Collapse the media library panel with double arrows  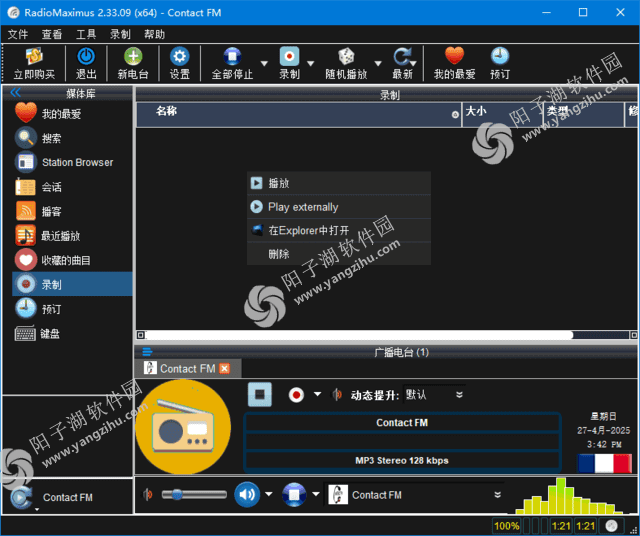(x=16, y=93)
